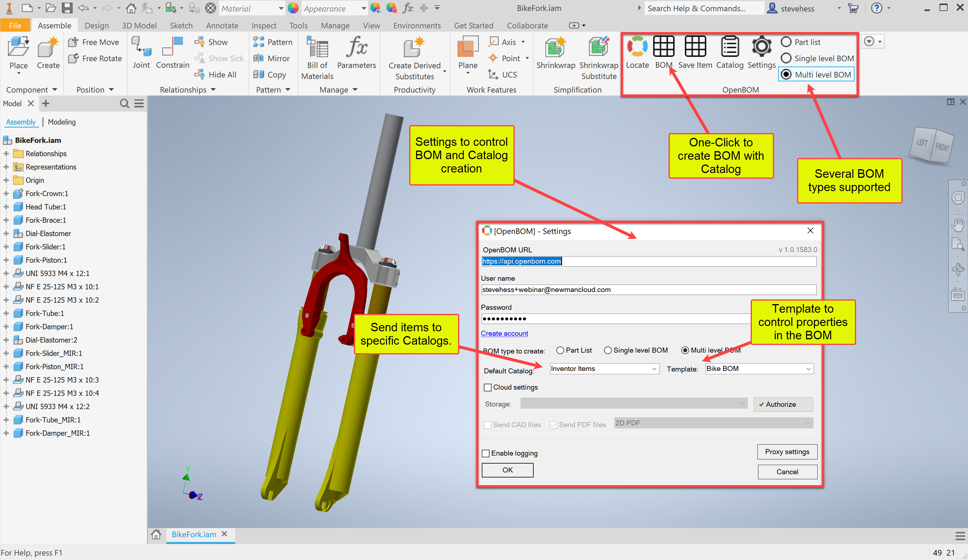
Task: Click the Appearance color wheel icon
Action: (293, 8)
